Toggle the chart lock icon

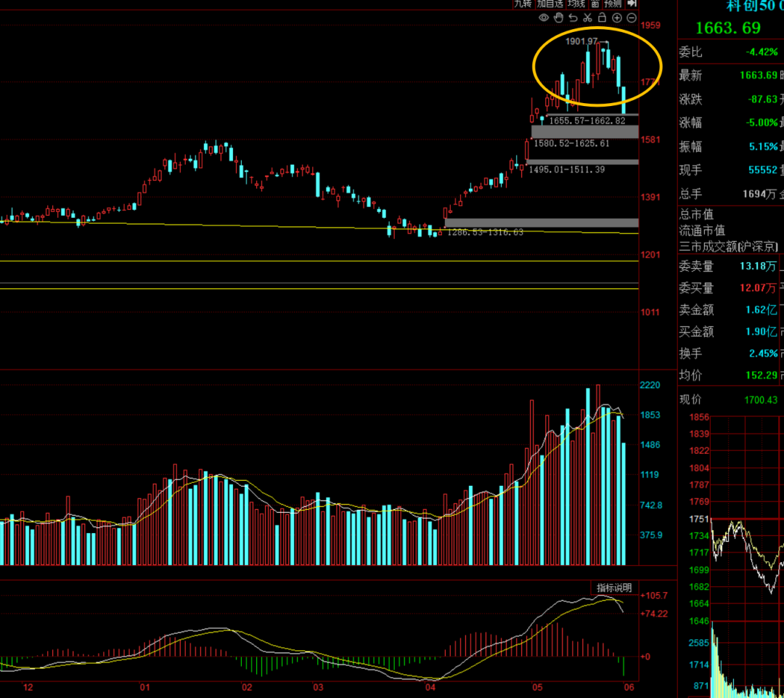coord(602,18)
